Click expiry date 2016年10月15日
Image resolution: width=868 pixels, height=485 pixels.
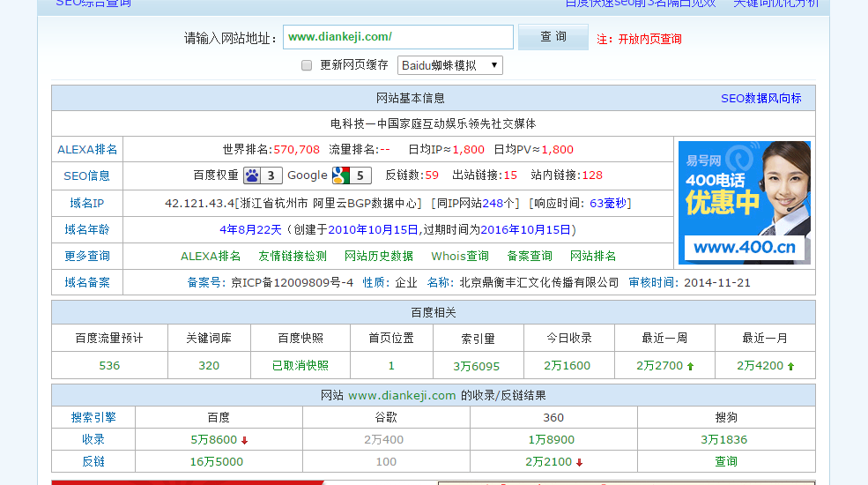click(x=525, y=230)
